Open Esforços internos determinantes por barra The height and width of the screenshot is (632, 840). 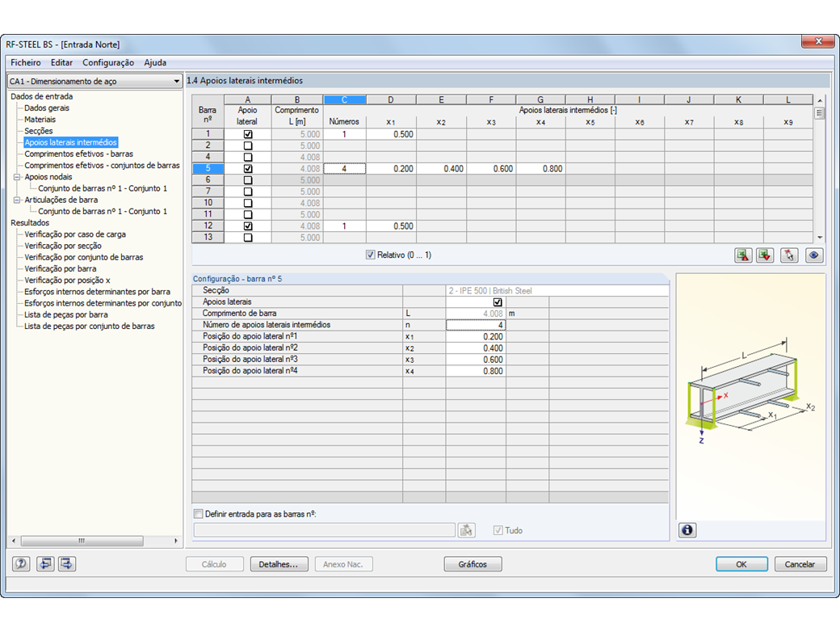pos(97,292)
